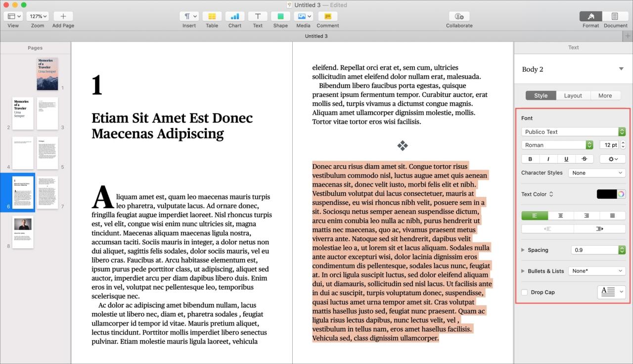Select page 3 thumbnail

coord(47,113)
